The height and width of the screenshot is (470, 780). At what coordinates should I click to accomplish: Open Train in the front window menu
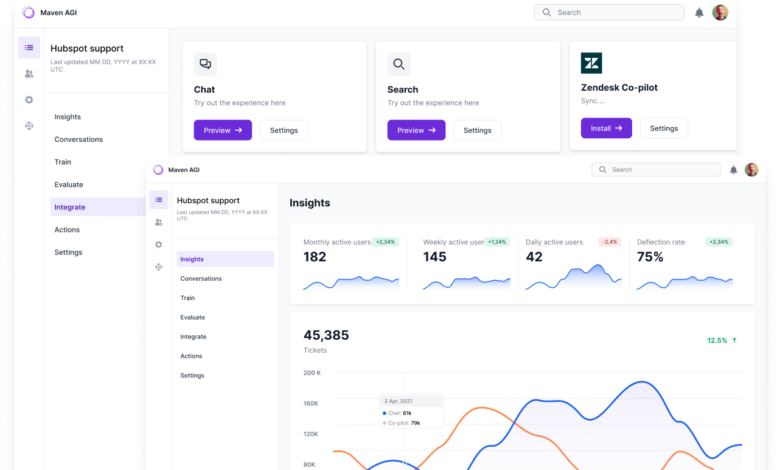click(188, 298)
